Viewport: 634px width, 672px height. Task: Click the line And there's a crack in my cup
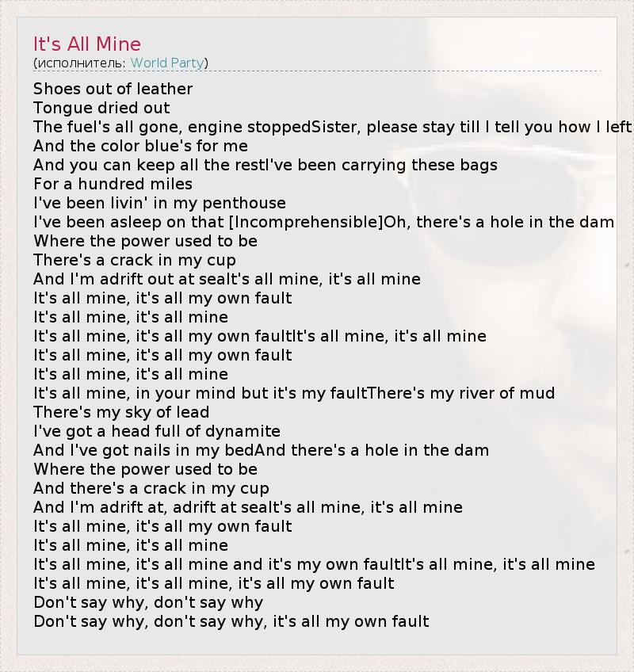point(151,488)
